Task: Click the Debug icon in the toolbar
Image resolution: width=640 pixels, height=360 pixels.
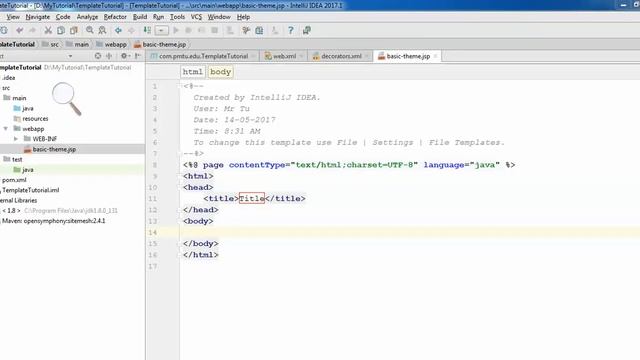Action: (x=188, y=31)
